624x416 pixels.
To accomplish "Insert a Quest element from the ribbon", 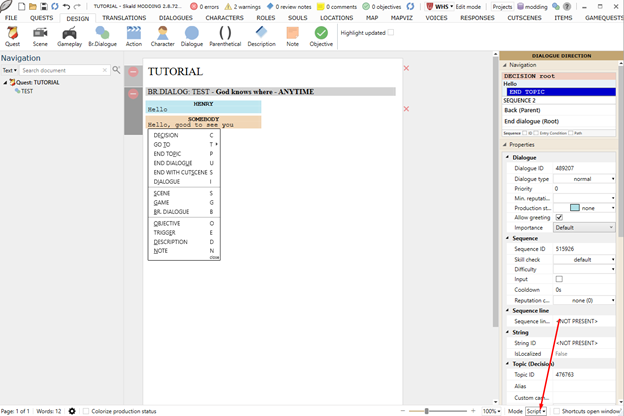I will pos(12,37).
